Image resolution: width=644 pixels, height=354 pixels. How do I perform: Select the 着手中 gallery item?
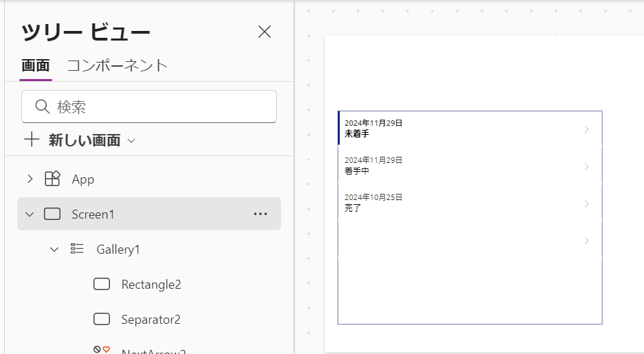[x=470, y=166]
